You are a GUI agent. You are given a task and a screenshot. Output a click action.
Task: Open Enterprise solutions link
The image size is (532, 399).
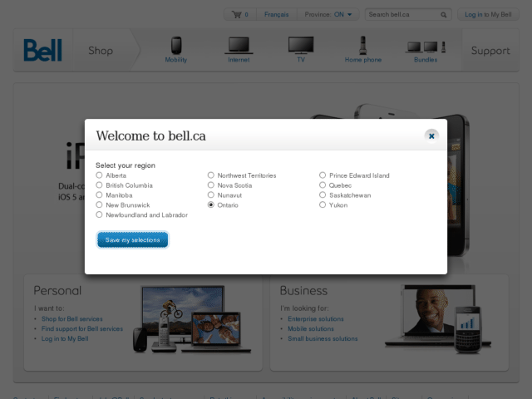click(316, 319)
